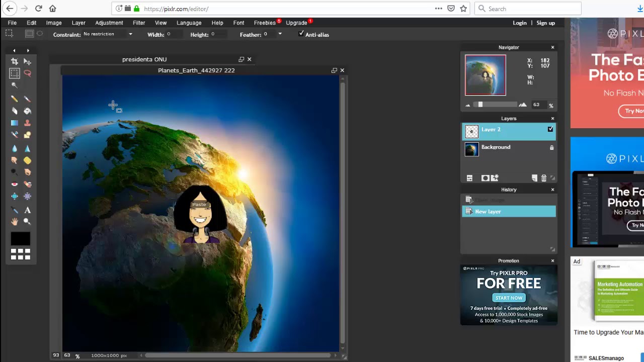Select the Zoom magnifier tool
The height and width of the screenshot is (362, 644).
click(27, 222)
